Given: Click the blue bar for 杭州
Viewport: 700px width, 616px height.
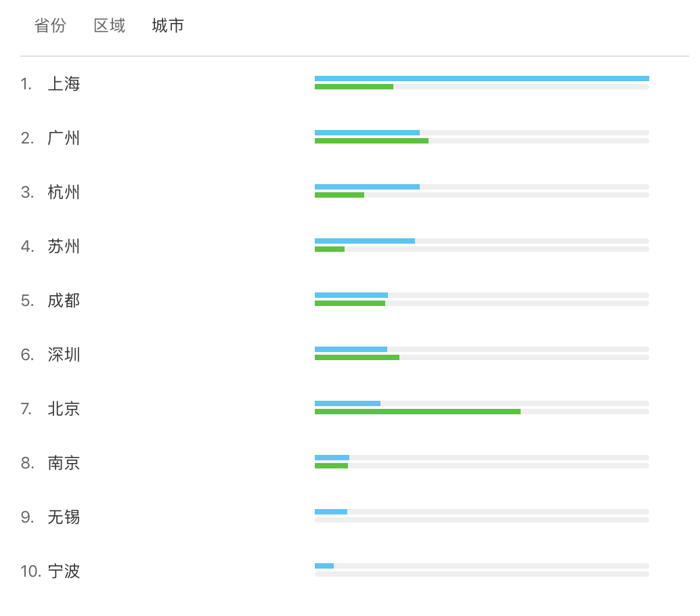Looking at the screenshot, I should tap(367, 187).
